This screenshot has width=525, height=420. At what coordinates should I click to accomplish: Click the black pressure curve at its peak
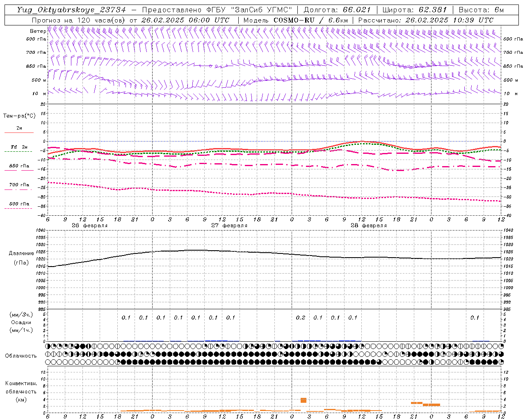tap(197, 250)
